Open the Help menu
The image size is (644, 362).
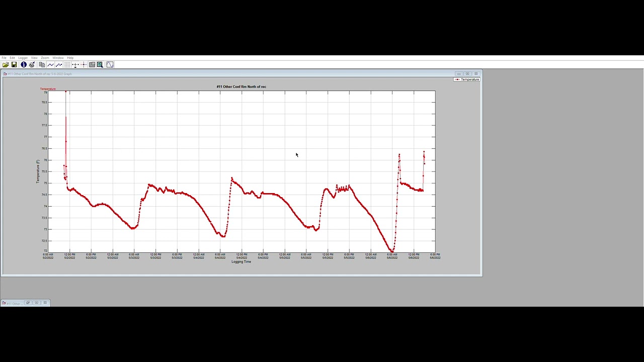pyautogui.click(x=70, y=58)
